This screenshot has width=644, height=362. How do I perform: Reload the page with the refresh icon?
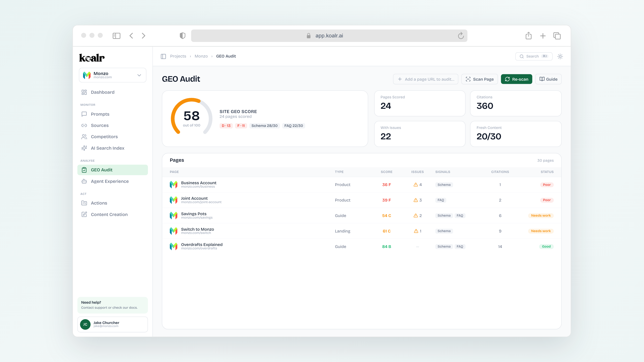pos(461,36)
